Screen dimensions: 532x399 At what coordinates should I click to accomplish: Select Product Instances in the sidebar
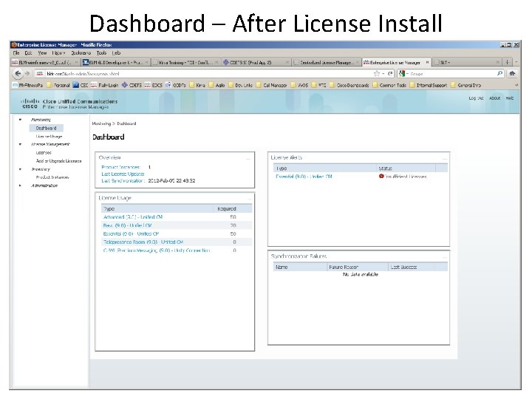pos(52,177)
